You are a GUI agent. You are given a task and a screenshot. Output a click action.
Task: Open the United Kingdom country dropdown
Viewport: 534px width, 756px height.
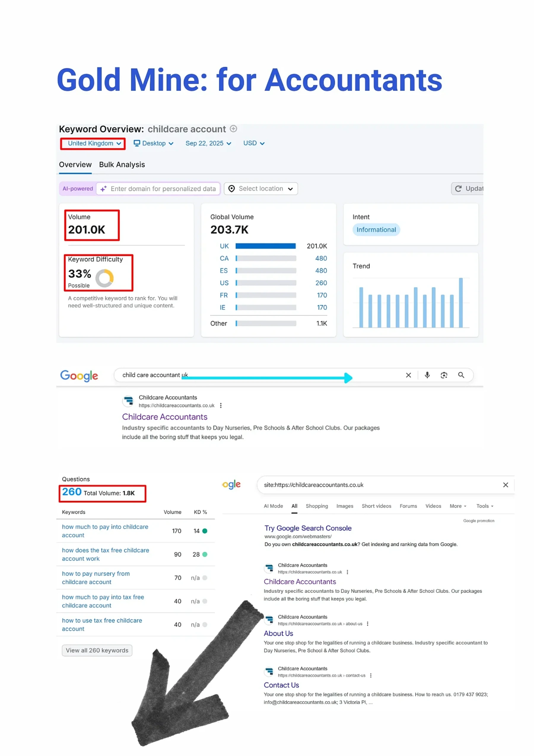pyautogui.click(x=94, y=143)
